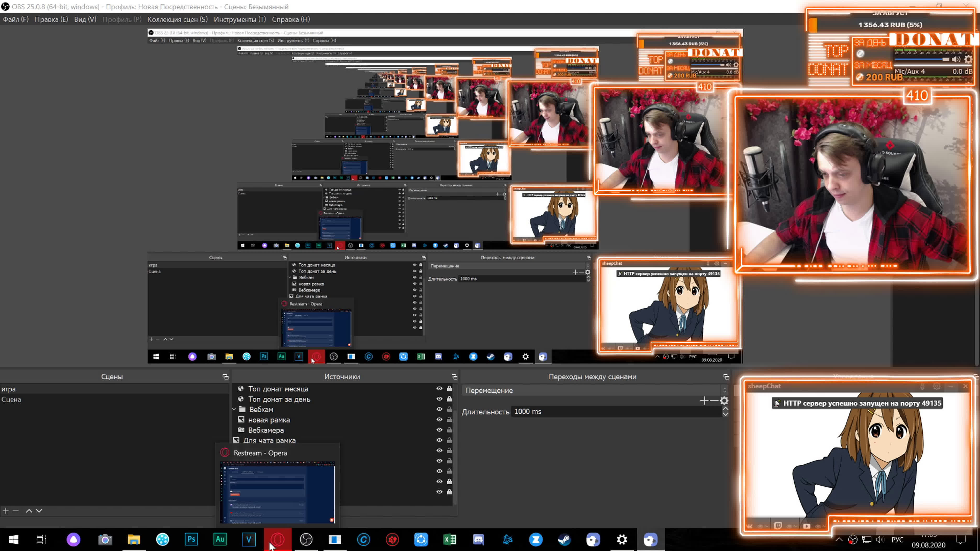This screenshot has height=551, width=980.
Task: Open the Коллекция сцен (S) menu
Action: [x=178, y=19]
